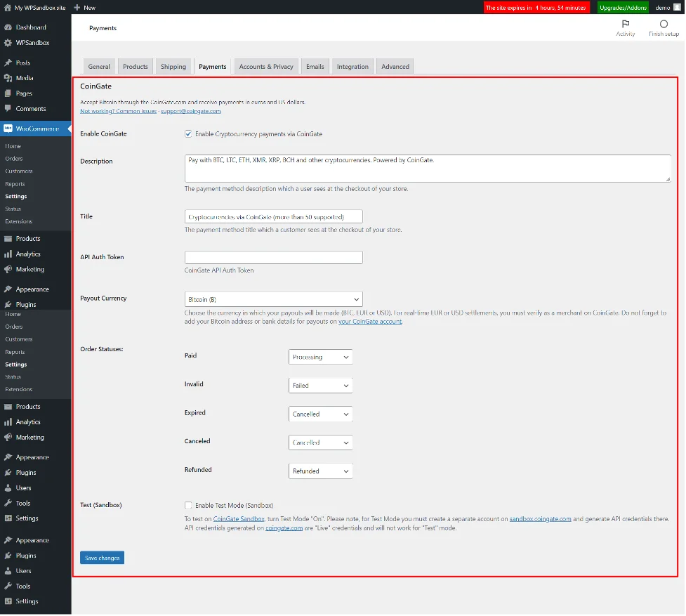The image size is (686, 616).
Task: Open the Accounts & Privacy tab
Action: [x=266, y=67]
